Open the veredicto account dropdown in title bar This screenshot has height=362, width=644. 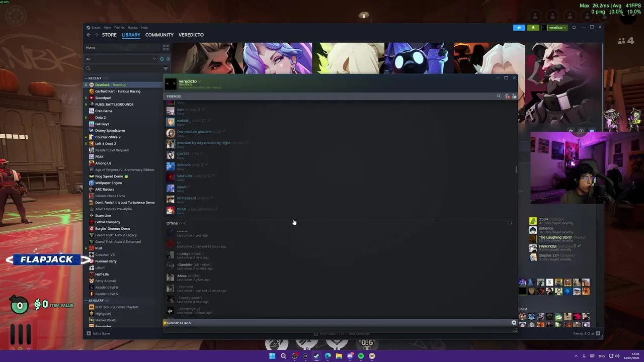[x=555, y=28]
